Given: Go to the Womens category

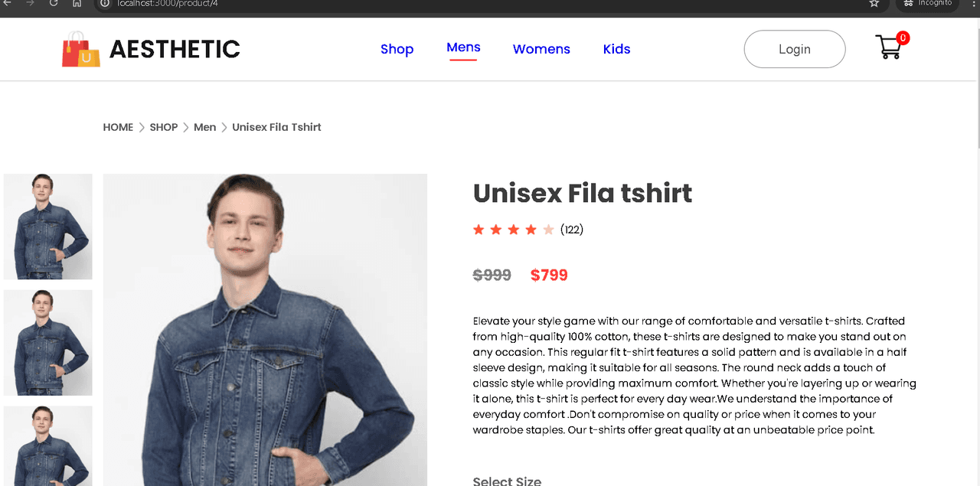Looking at the screenshot, I should point(541,49).
